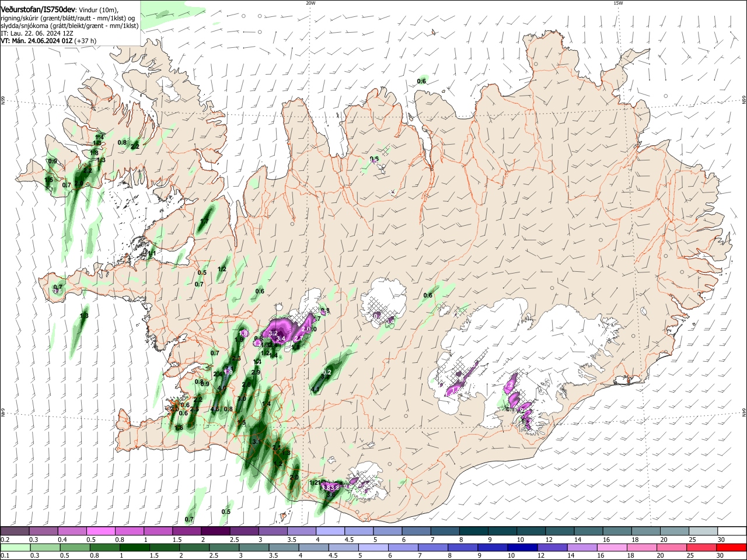Screen dimensions: 747x560
Task: Click the 20W longitude label at top
Action: tap(310, 3)
